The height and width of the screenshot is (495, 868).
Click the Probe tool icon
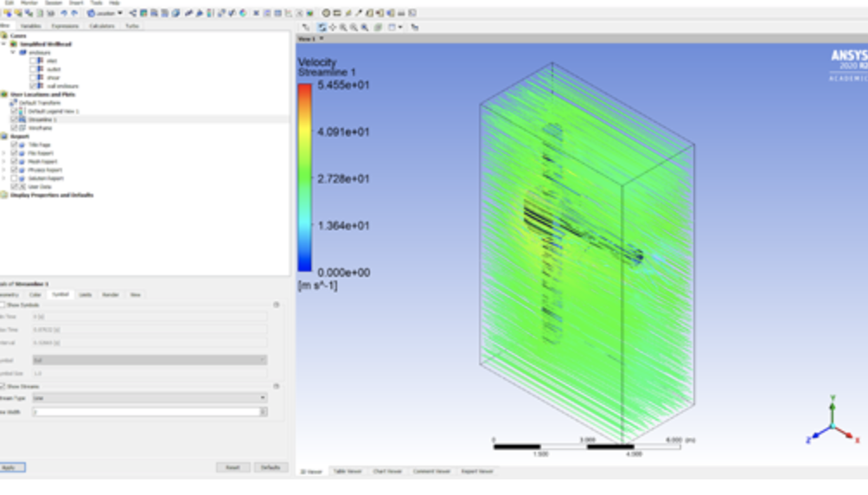358,13
